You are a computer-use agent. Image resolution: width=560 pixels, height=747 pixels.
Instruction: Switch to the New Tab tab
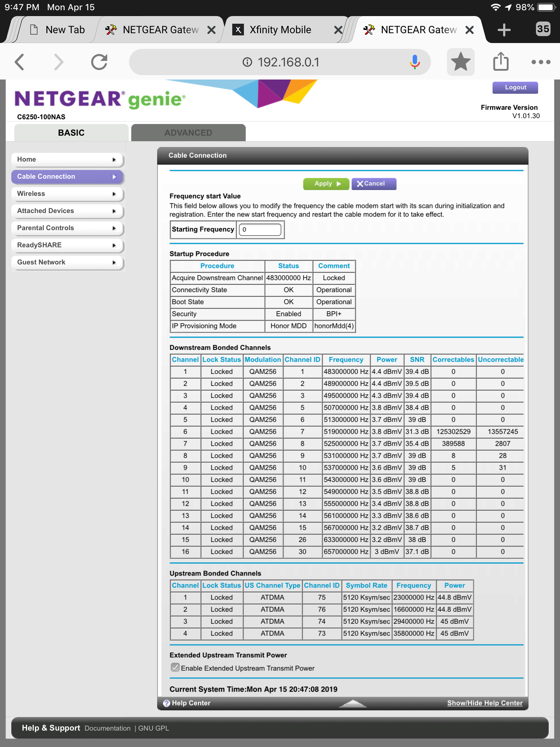pos(58,30)
